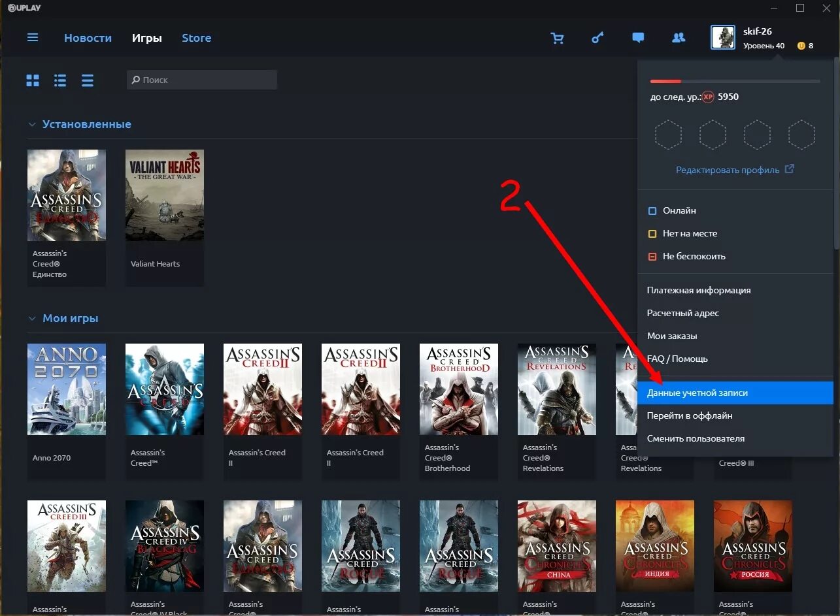The image size is (840, 616).
Task: Open Assassin's Creed III cover
Action: (x=67, y=546)
